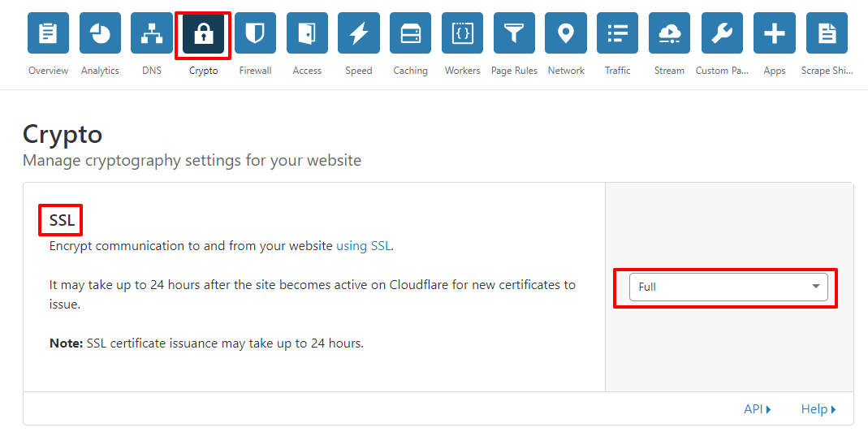Select the Crypto padlock icon

204,34
